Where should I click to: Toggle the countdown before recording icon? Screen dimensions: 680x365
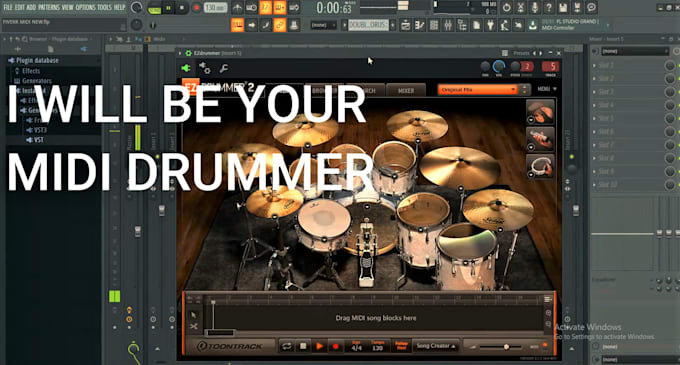(x=265, y=7)
